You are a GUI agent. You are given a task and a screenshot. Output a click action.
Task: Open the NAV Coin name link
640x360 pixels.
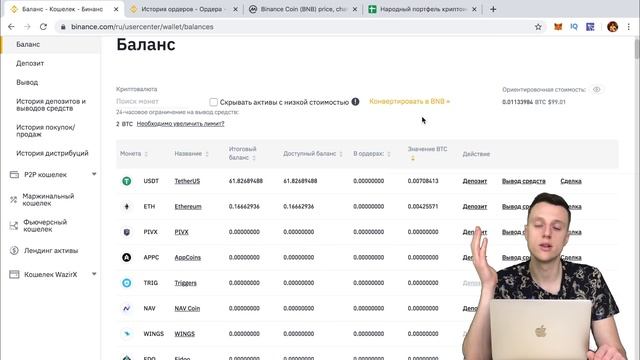[187, 308]
